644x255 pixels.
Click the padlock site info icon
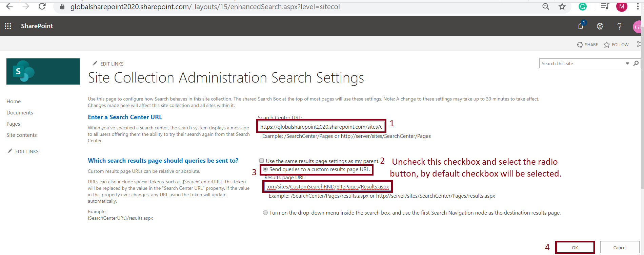[62, 7]
